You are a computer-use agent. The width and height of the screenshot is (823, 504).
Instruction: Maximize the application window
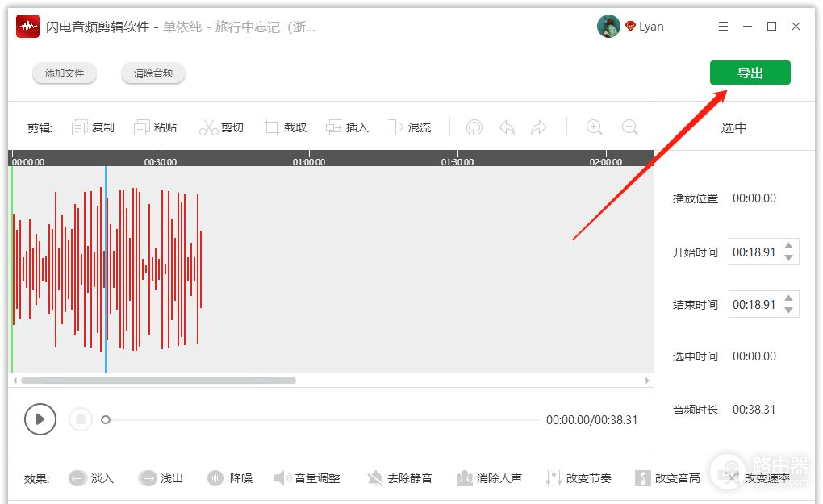pyautogui.click(x=771, y=27)
